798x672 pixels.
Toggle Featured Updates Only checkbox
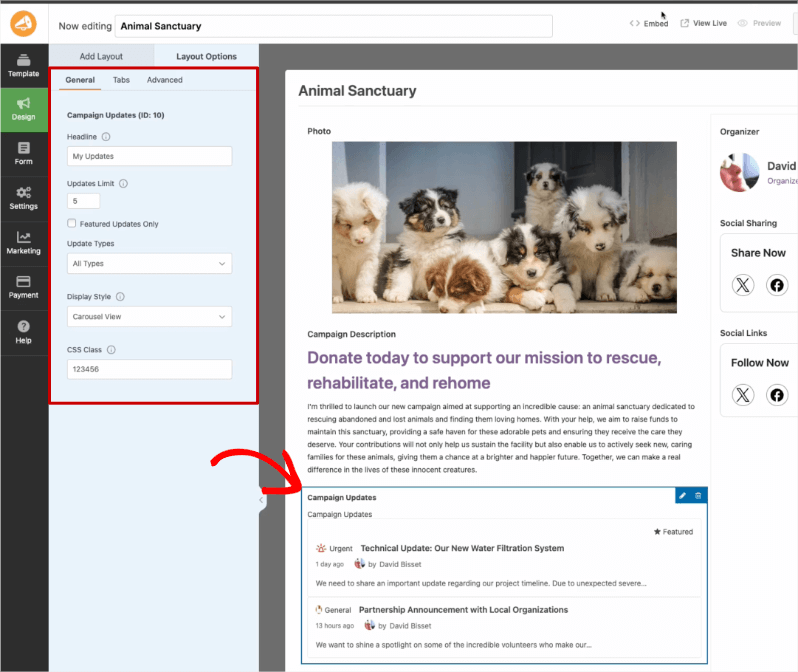point(72,223)
